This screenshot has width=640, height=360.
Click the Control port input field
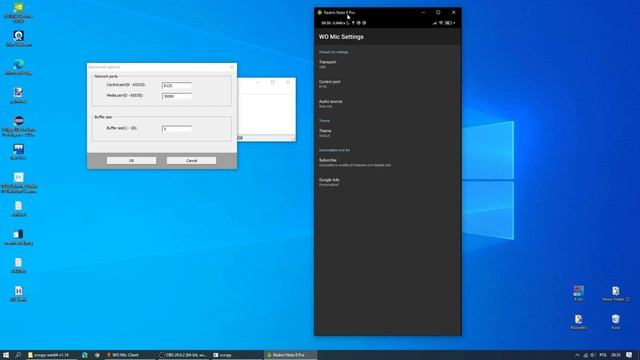[177, 85]
